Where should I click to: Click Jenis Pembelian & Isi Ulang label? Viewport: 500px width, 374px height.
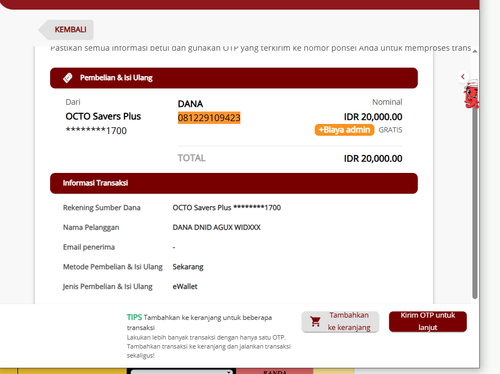click(x=108, y=287)
